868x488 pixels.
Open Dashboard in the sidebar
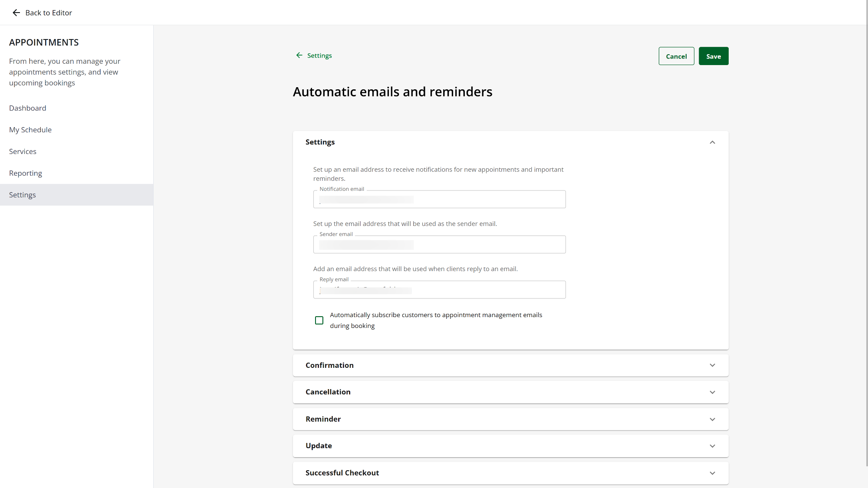click(27, 108)
